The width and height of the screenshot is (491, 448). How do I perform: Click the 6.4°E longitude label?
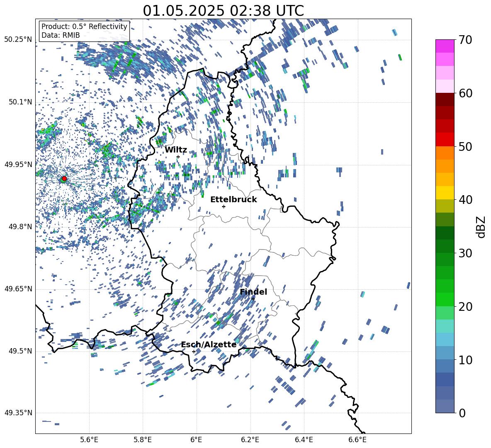pos(304,440)
